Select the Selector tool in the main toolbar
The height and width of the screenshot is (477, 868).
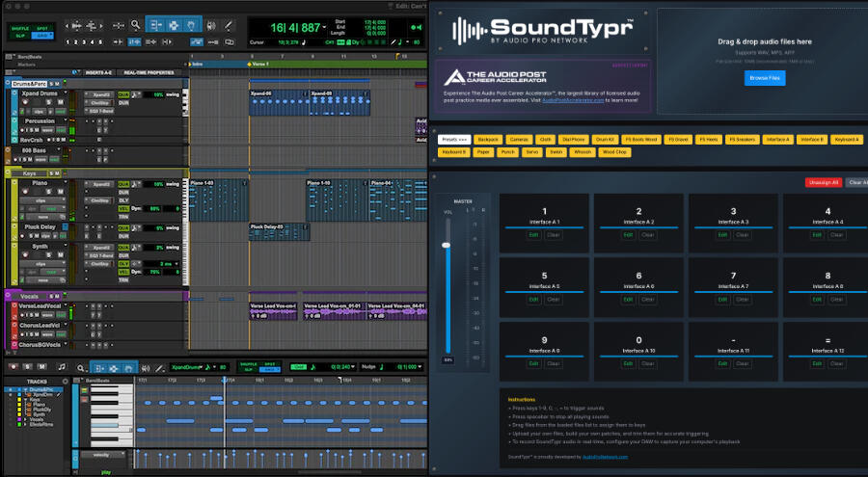(174, 25)
